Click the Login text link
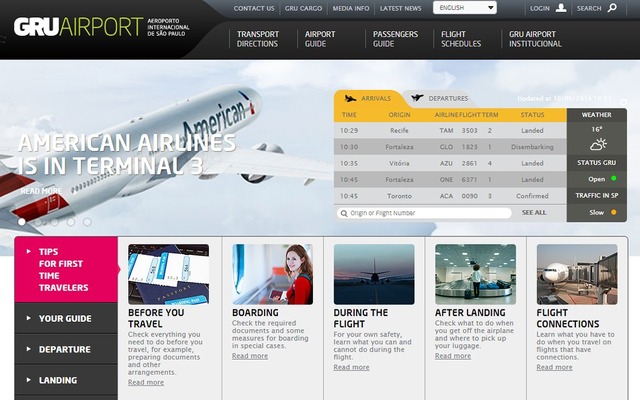This screenshot has width=640, height=400. [x=540, y=8]
